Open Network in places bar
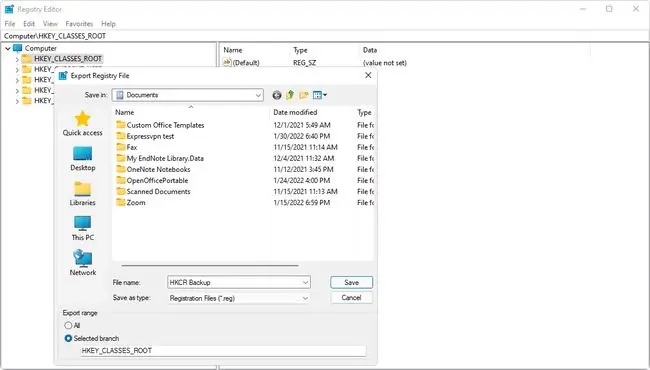 pyautogui.click(x=82, y=264)
